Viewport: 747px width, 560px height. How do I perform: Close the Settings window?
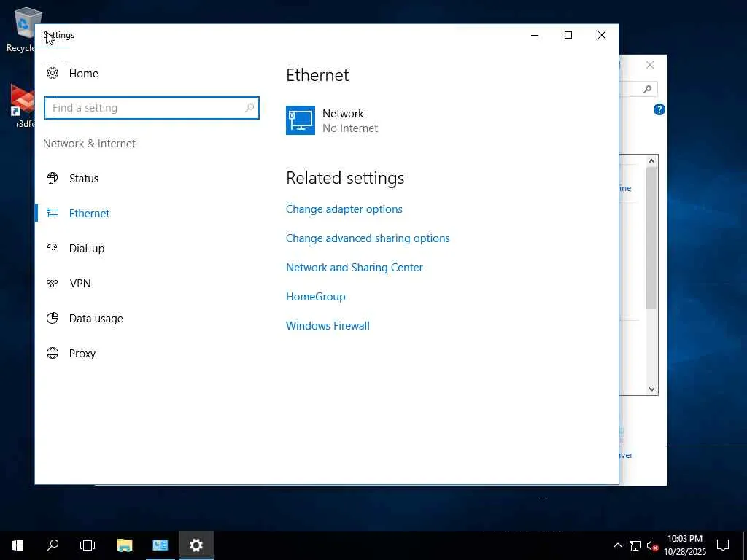[x=602, y=35]
